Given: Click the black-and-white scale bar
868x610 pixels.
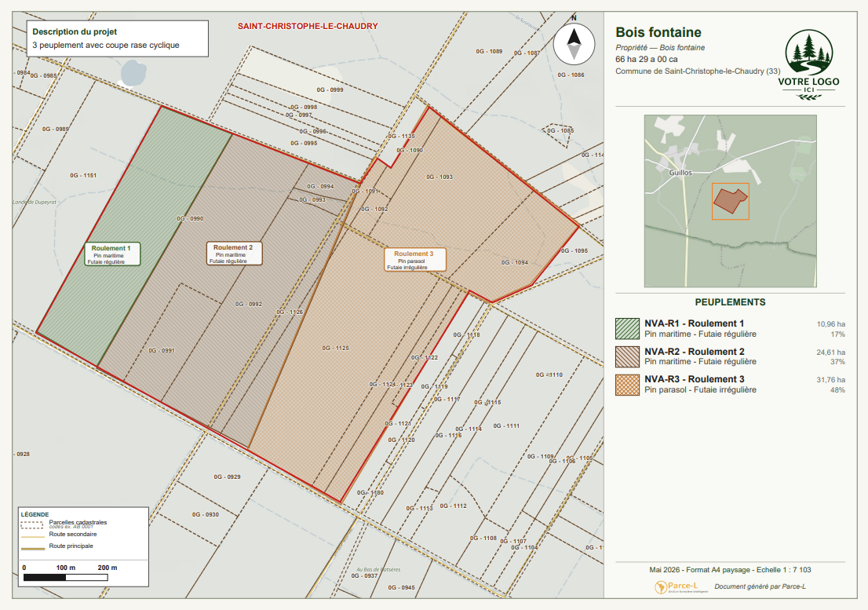Looking at the screenshot, I should coord(65,578).
